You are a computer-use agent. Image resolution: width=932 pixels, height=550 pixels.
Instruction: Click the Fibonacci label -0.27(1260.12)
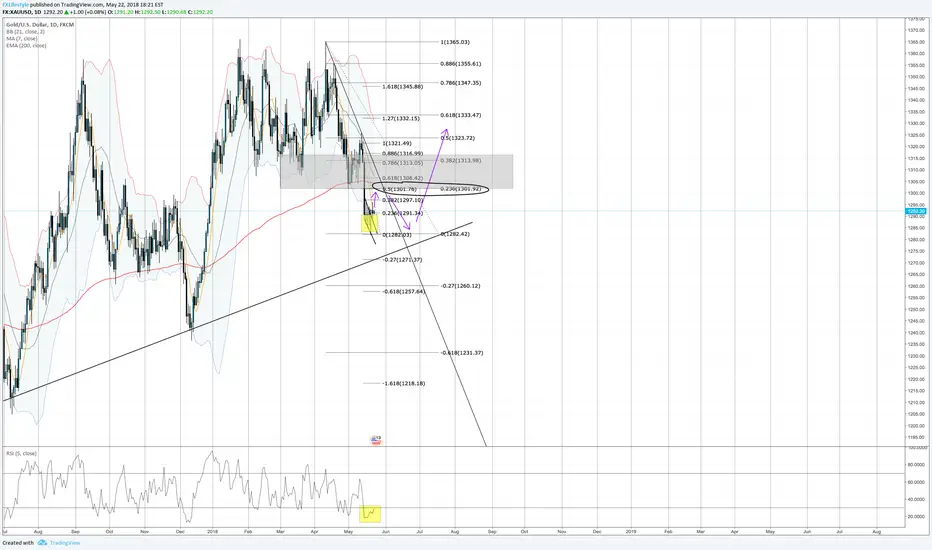(x=461, y=286)
